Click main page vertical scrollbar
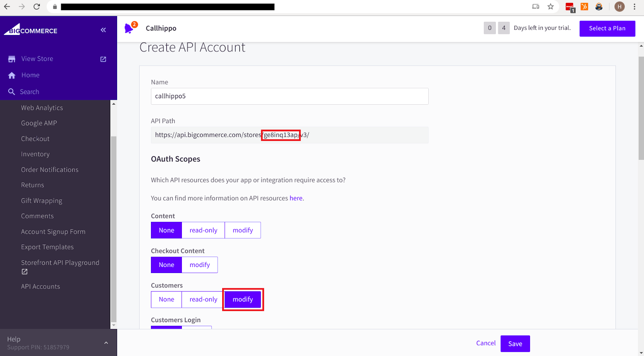 point(641,108)
